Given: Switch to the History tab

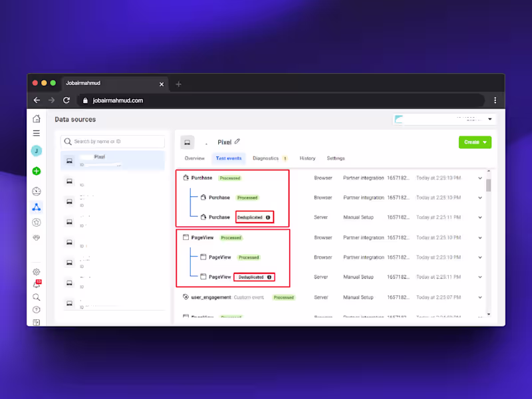Looking at the screenshot, I should [307, 158].
